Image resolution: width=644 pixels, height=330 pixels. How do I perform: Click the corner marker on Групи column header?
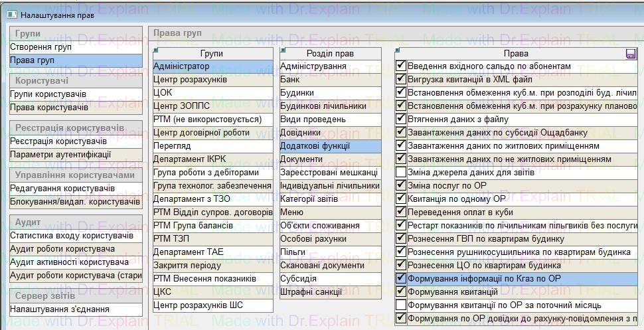pyautogui.click(x=155, y=50)
